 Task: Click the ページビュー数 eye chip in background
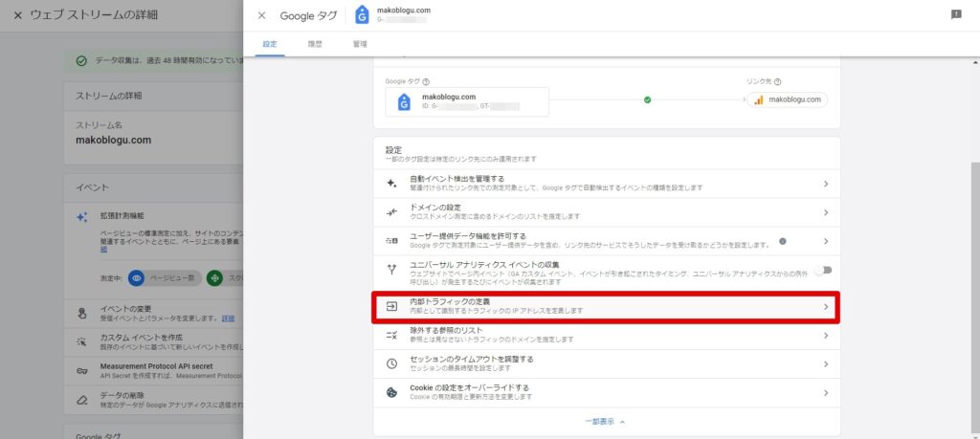[x=165, y=278]
